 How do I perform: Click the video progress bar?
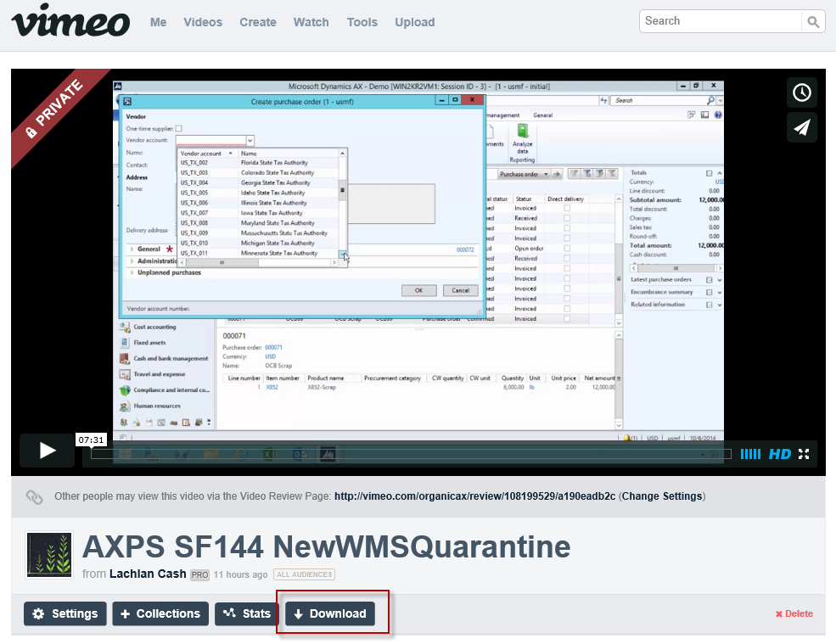407,454
